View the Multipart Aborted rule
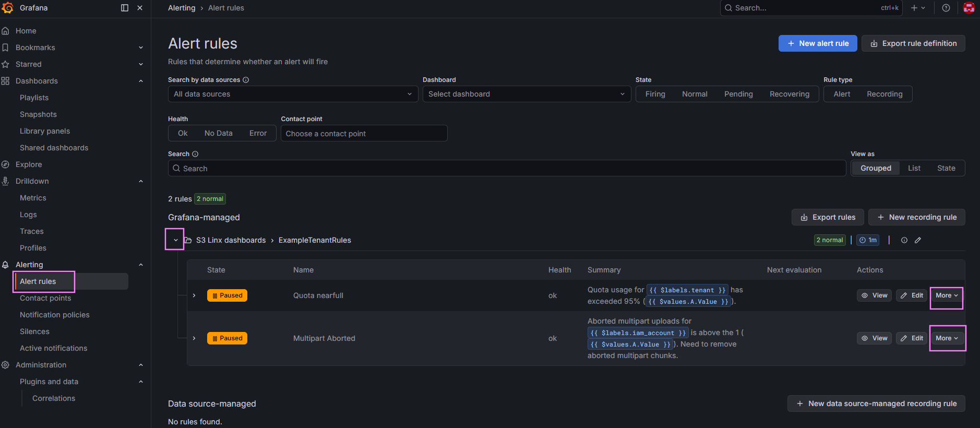The height and width of the screenshot is (428, 980). point(874,338)
